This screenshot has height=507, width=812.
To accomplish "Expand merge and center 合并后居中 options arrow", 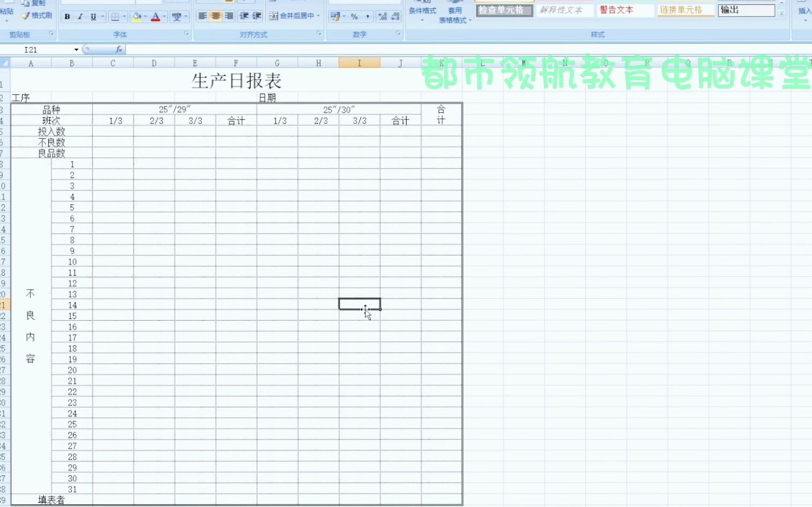I will pos(319,16).
